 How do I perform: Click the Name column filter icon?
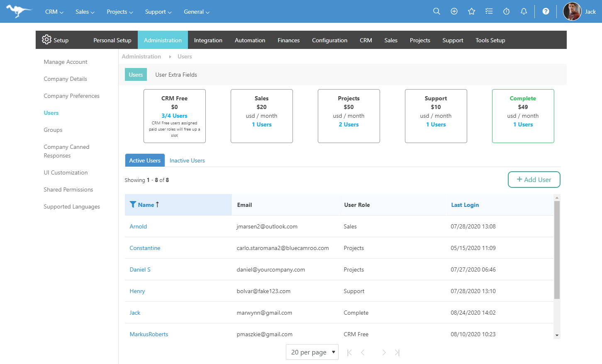133,204
